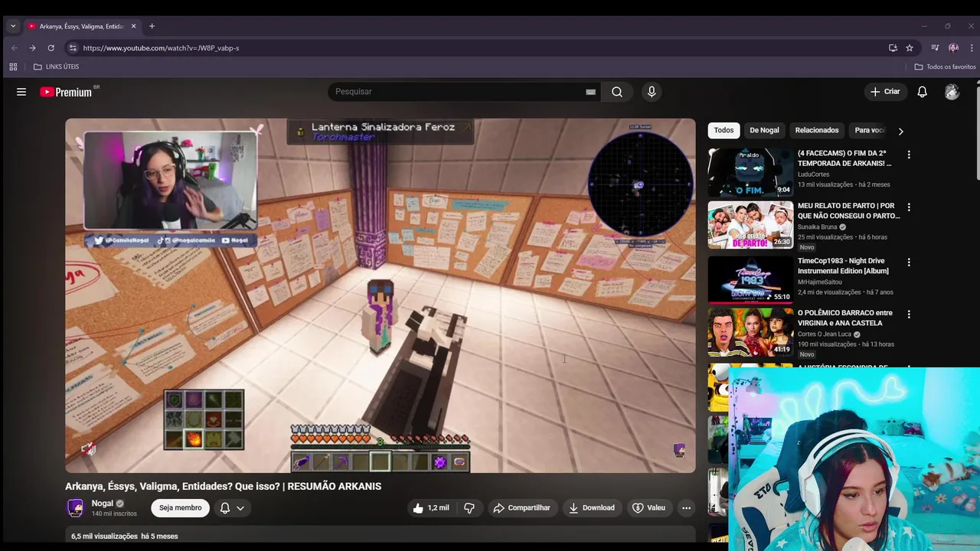Visit the LuduCortes channel link

click(x=813, y=174)
